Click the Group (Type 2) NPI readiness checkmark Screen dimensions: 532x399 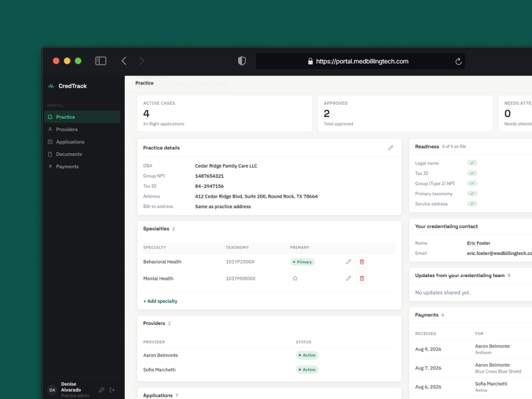472,183
